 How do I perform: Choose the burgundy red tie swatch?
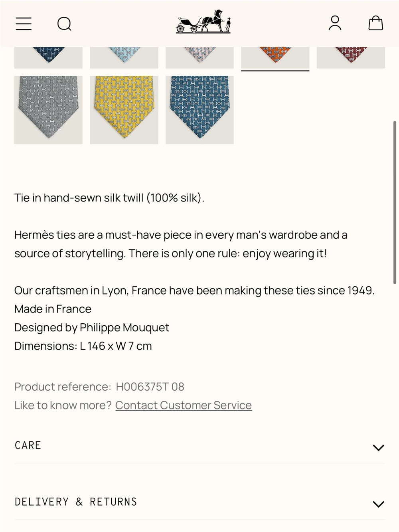tap(351, 57)
